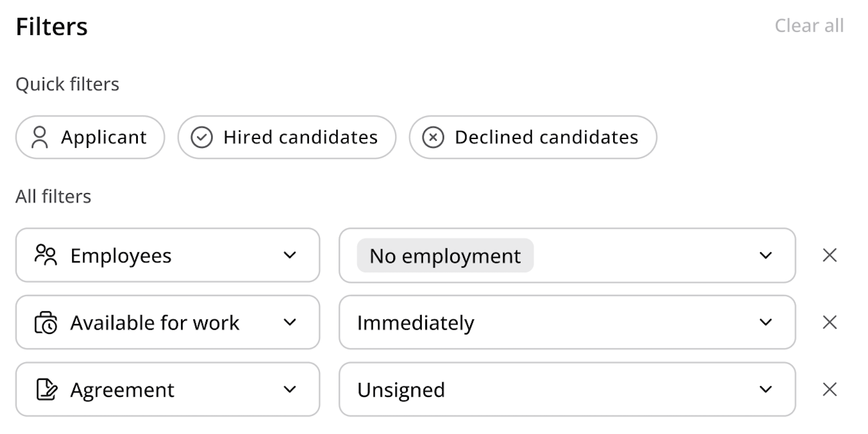Toggle the Hired candidates quick filter
The height and width of the screenshot is (434, 868).
[x=287, y=138]
